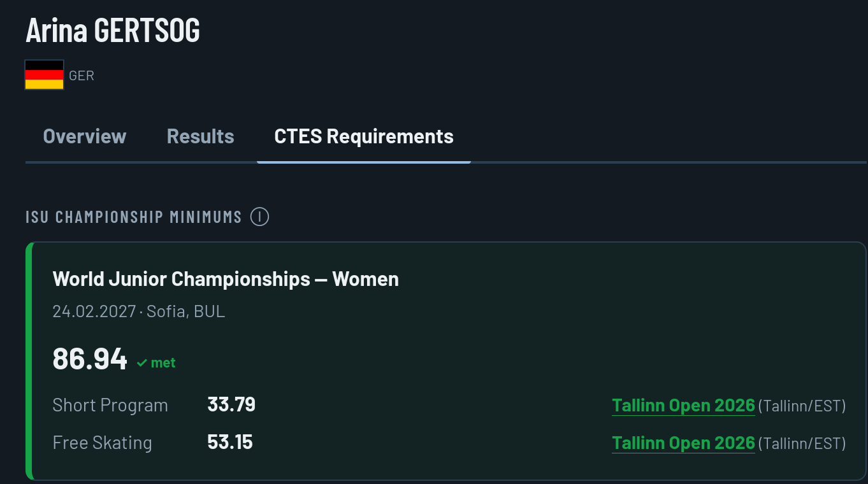Viewport: 868px width, 484px height.
Task: Select the CTES Requirements tab
Action: click(364, 136)
